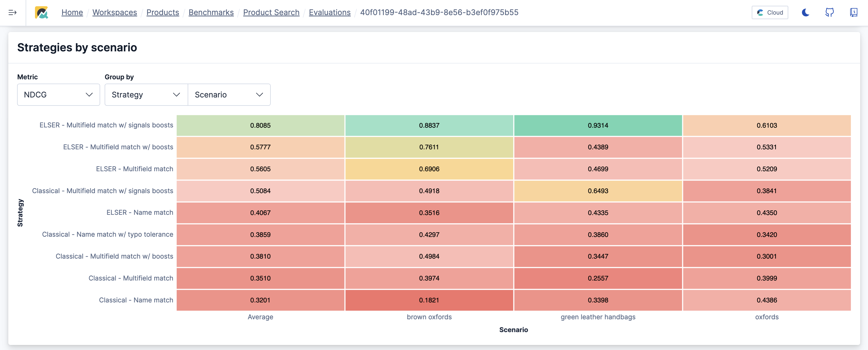Click the yellow 0.6906 brown oxfords cell

click(x=429, y=169)
